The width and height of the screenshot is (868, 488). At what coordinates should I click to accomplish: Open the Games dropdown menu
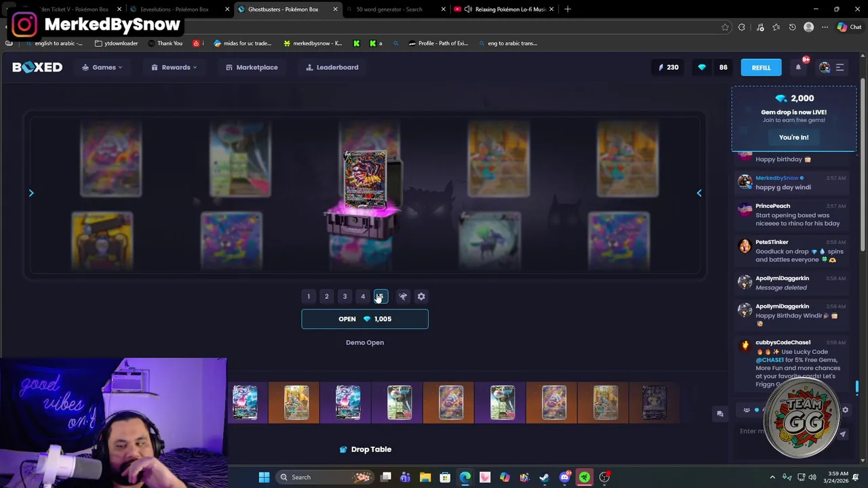pyautogui.click(x=102, y=67)
